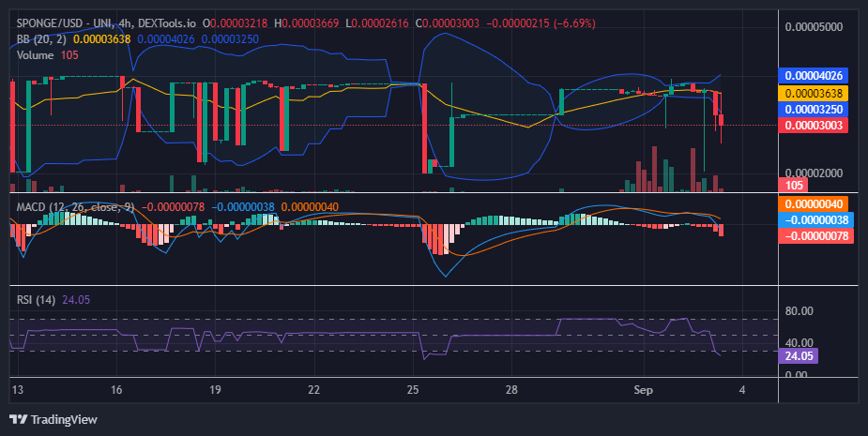
Task: Click the red 0.00003003 current price label
Action: 814,125
